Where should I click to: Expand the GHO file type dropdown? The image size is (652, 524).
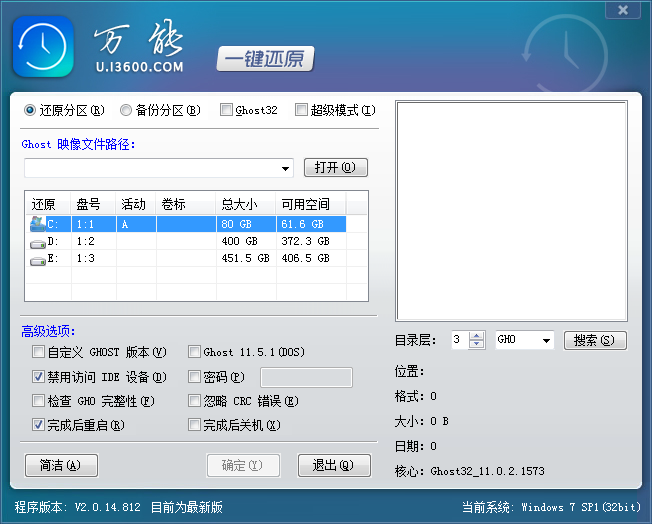(x=546, y=341)
